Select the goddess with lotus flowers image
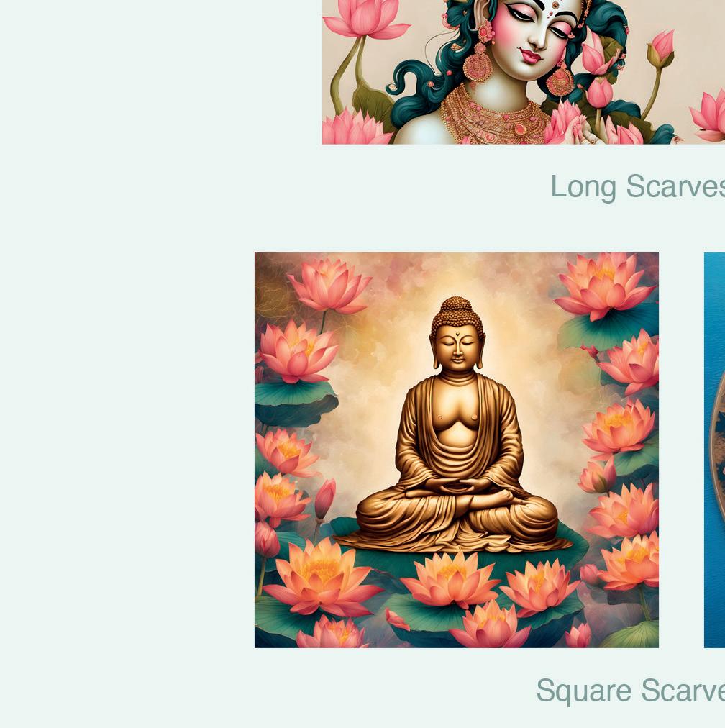The height and width of the screenshot is (728, 725). coord(524,72)
